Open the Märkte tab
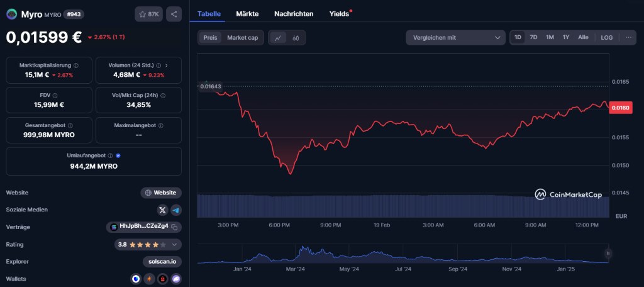Screen dimensions: 644x287 [247, 14]
